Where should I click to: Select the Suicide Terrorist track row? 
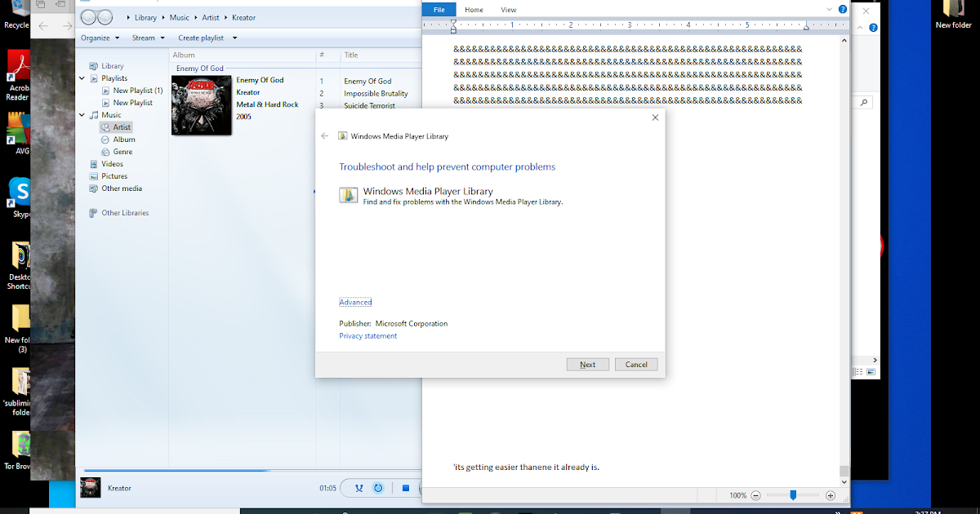[x=368, y=105]
